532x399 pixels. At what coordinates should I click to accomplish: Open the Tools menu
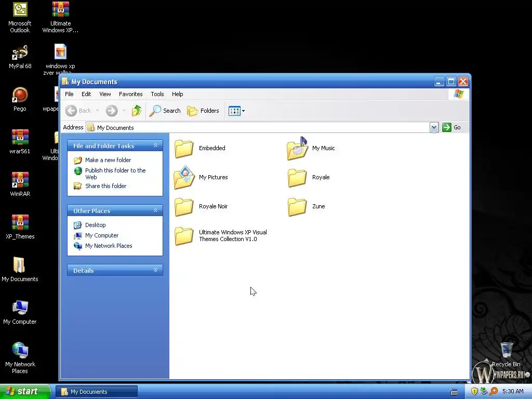[157, 94]
